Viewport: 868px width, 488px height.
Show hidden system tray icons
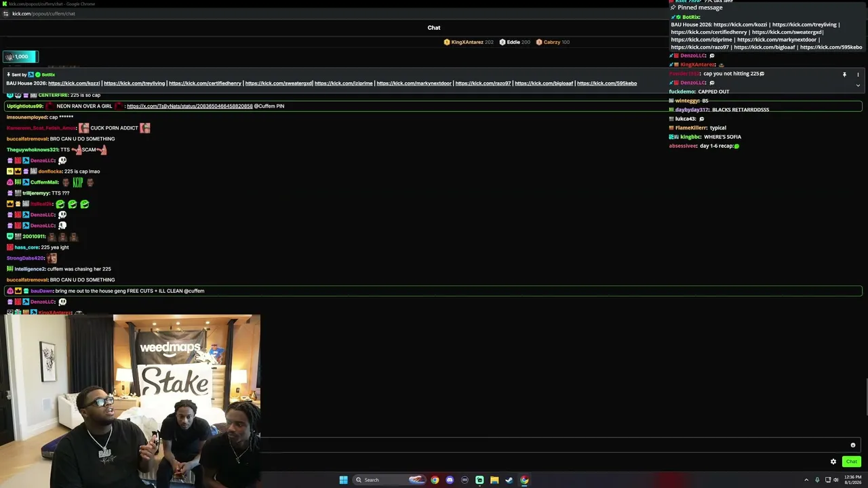pyautogui.click(x=806, y=480)
